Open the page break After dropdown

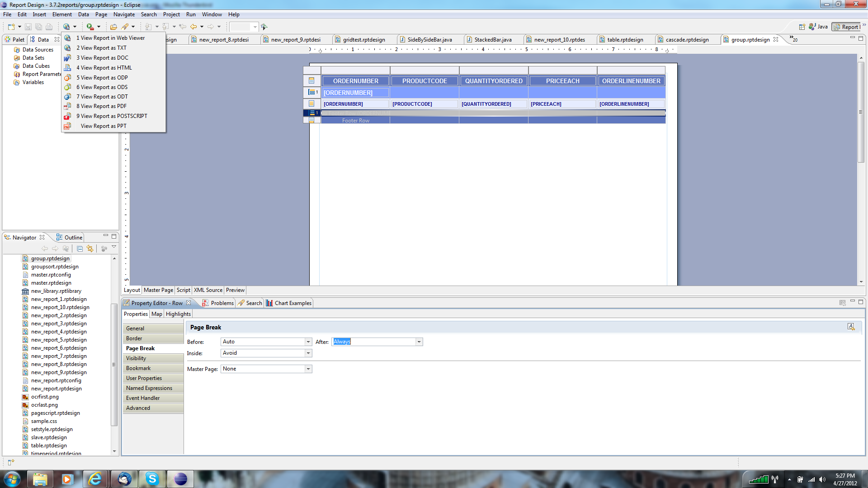(x=419, y=342)
